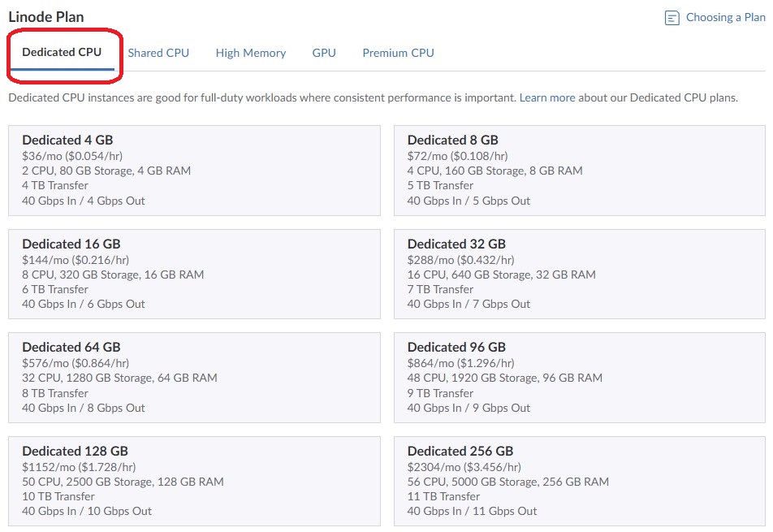This screenshot has width=773, height=532.
Task: Pick the Dedicated 32 GB plan card
Action: pos(579,274)
